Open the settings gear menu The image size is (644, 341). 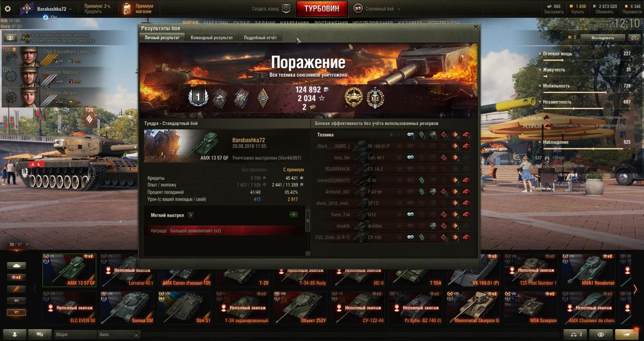tap(8, 9)
